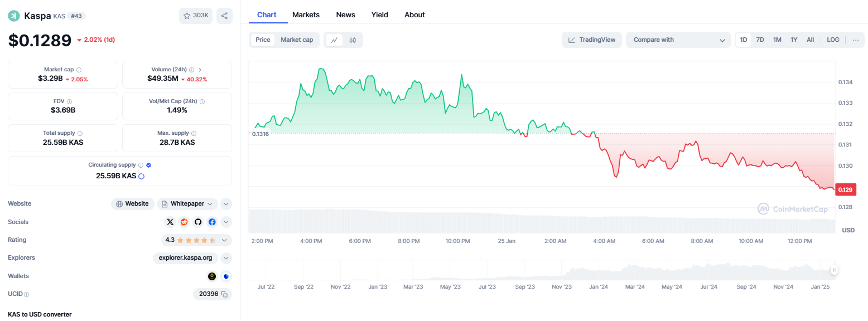Click the 28.7B KAS max supply value

(177, 142)
